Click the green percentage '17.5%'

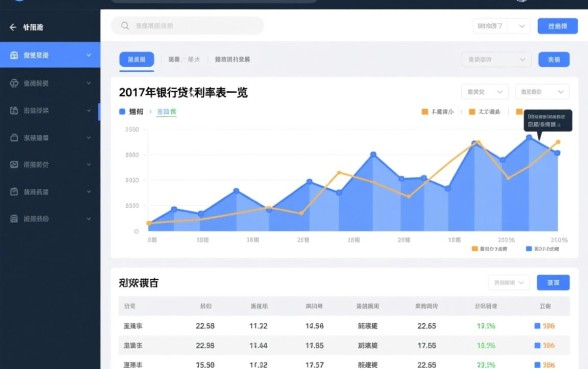486,326
